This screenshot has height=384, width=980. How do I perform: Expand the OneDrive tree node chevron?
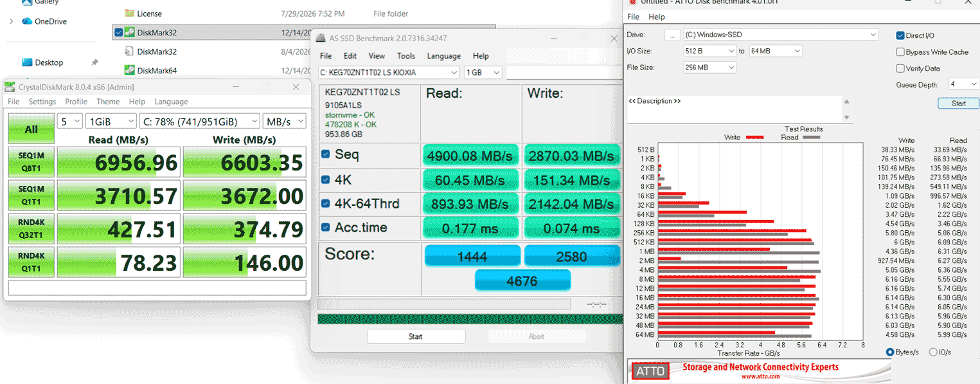point(11,21)
